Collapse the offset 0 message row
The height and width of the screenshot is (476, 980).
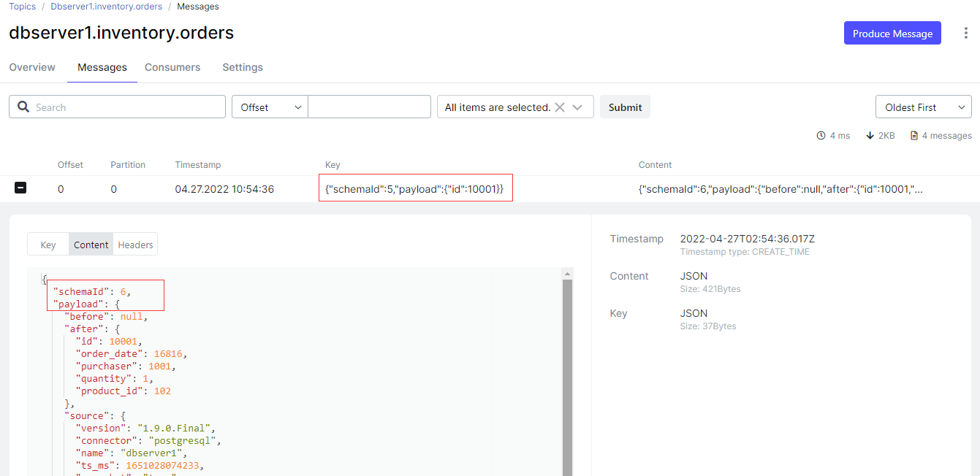[20, 188]
